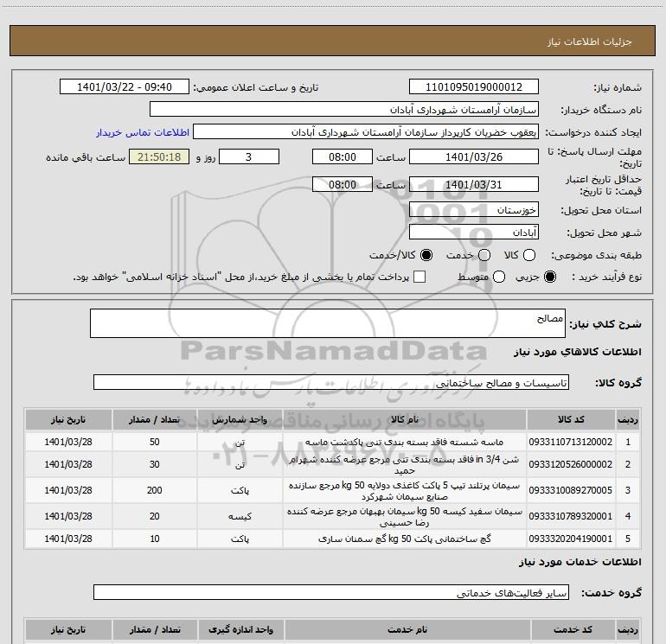666x644 pixels.
Task: Click product code 0933310089270005
Action: click(571, 490)
